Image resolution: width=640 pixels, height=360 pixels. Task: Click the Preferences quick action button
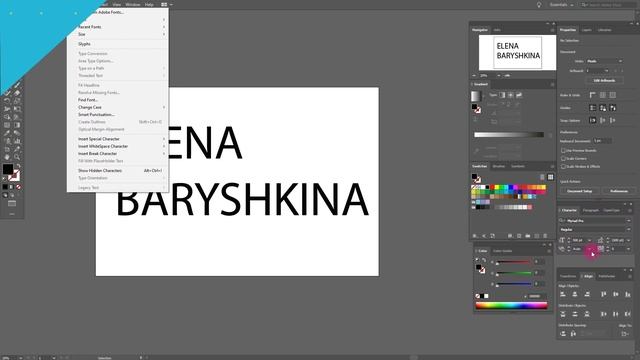tap(619, 191)
